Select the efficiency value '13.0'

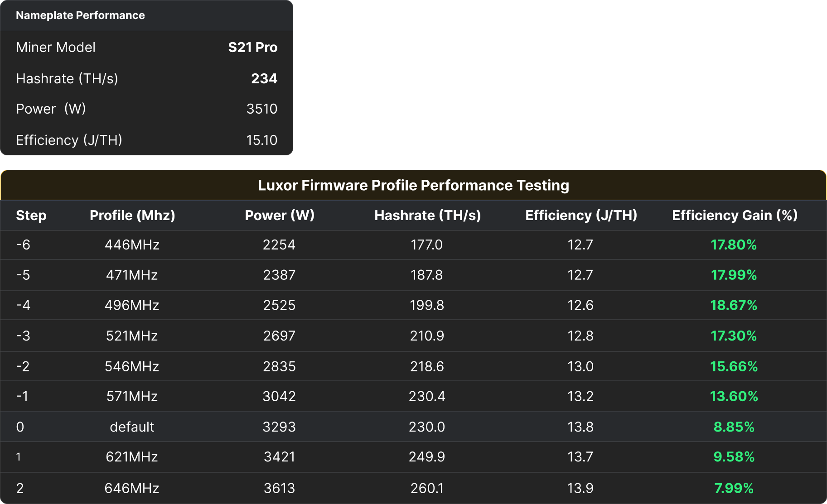pos(580,366)
